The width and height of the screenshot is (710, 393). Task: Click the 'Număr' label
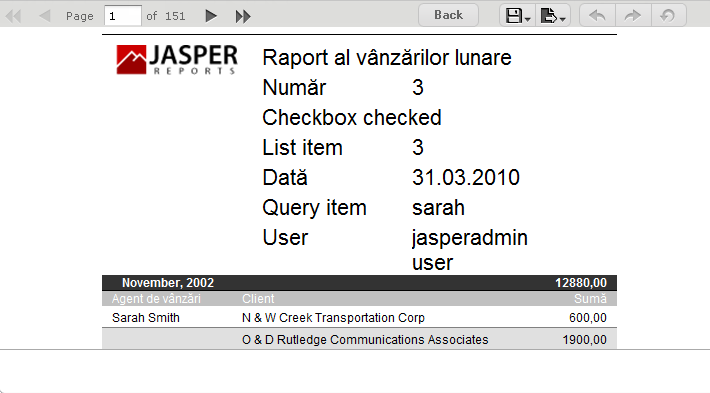[294, 87]
